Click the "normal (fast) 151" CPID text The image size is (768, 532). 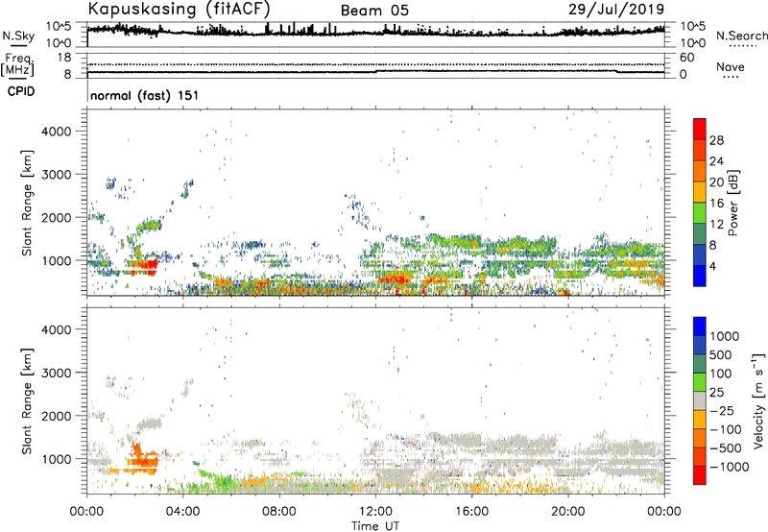(145, 95)
